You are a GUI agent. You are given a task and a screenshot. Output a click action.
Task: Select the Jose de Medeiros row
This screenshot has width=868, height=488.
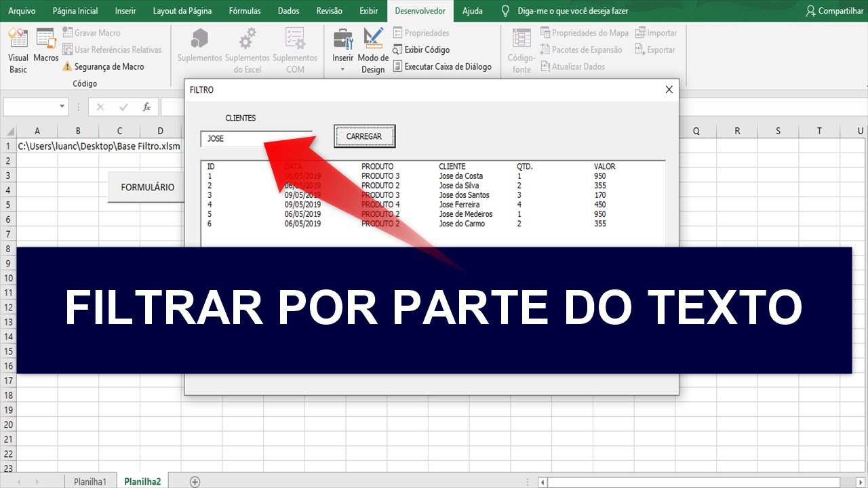click(434, 214)
